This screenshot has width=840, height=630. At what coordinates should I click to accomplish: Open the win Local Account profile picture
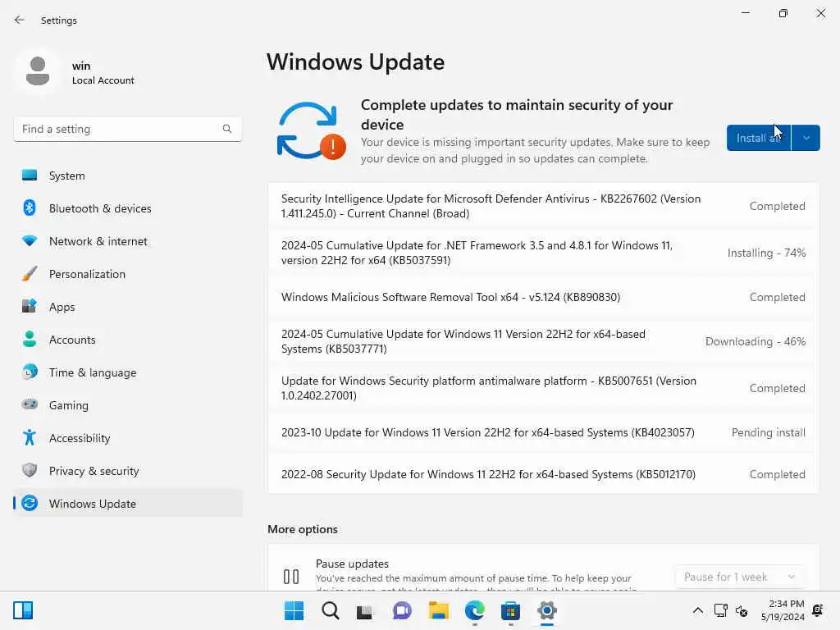click(x=38, y=71)
